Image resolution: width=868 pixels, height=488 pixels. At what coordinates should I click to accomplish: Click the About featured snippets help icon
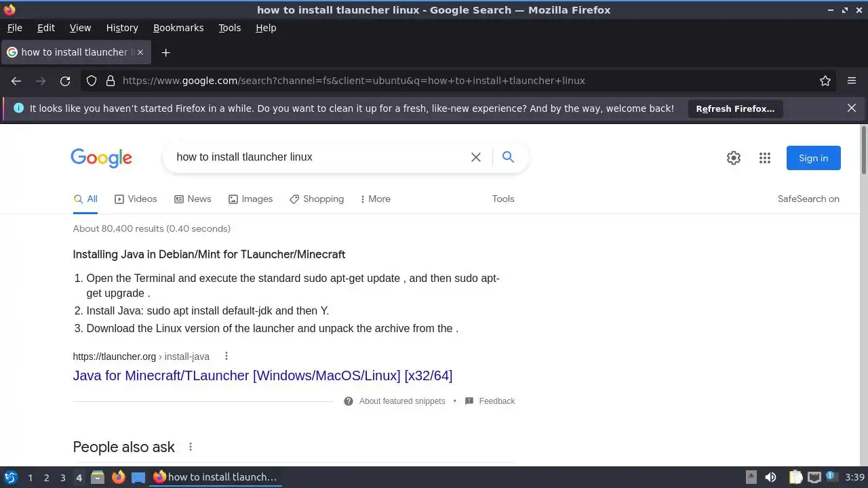[349, 401]
